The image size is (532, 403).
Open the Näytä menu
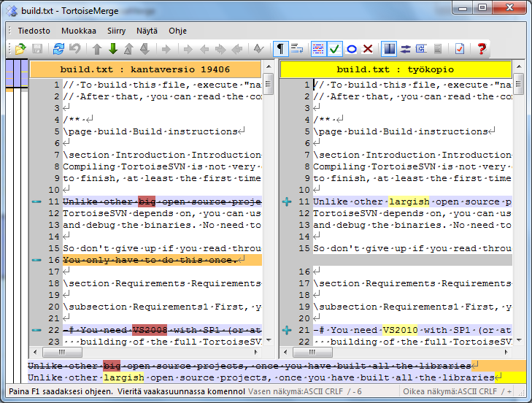click(147, 31)
